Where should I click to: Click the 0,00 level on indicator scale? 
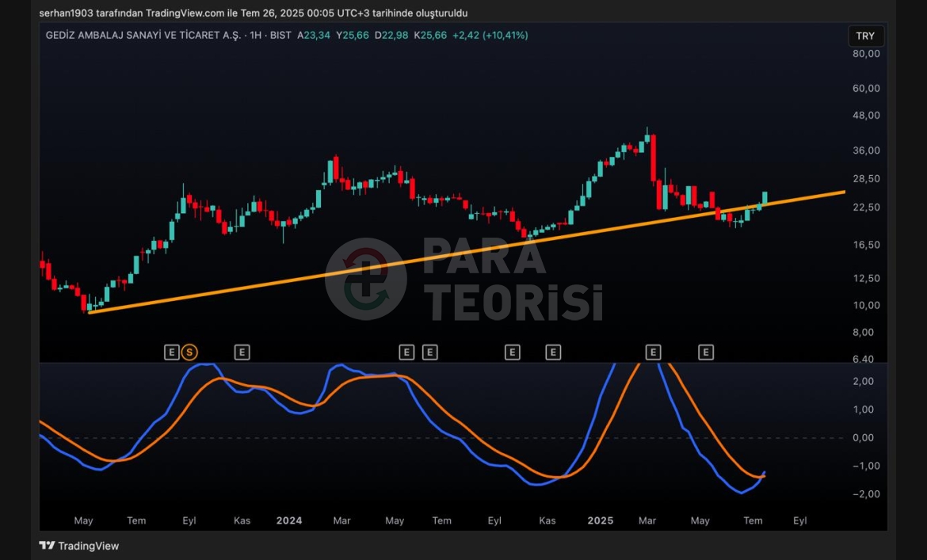[x=863, y=438]
